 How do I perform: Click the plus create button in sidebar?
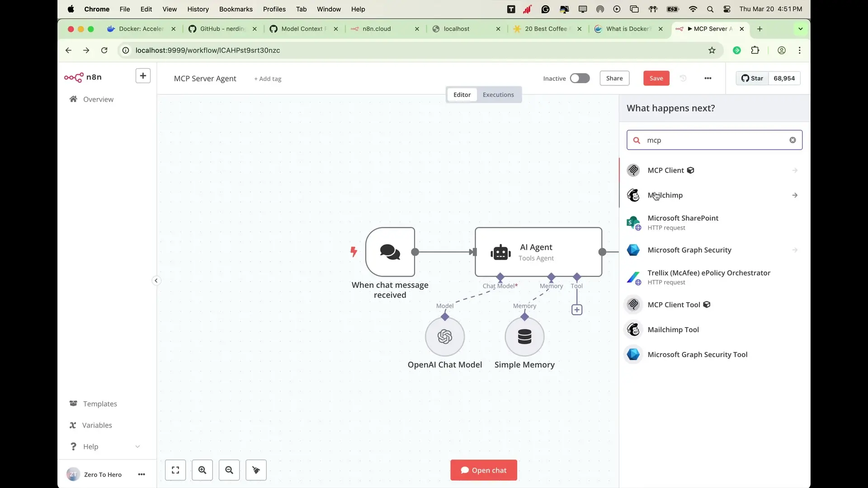(x=143, y=76)
